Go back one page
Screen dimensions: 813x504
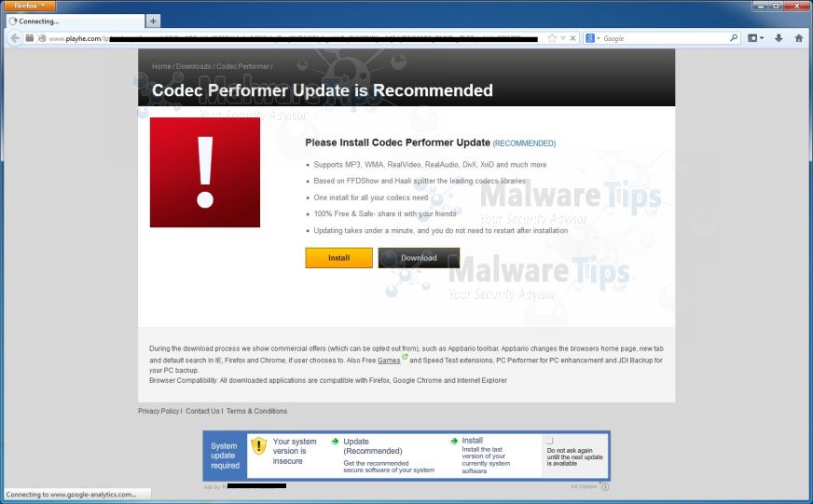click(x=15, y=38)
